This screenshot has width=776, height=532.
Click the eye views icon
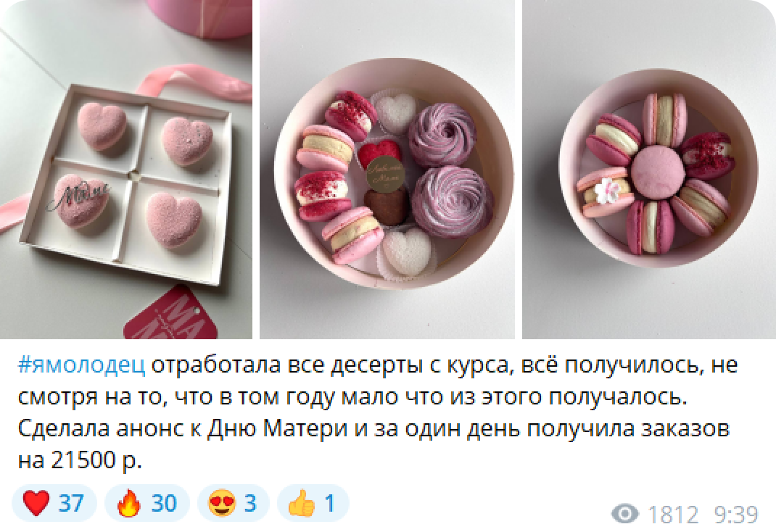pyautogui.click(x=626, y=514)
